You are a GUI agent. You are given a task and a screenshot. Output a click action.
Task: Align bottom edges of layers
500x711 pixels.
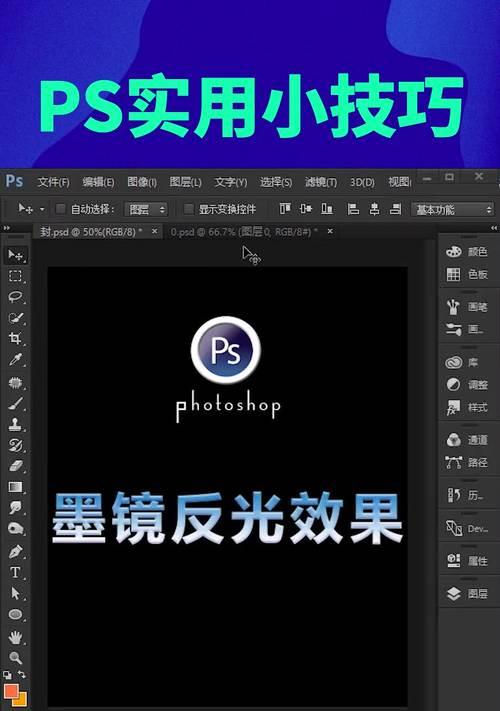click(327, 209)
